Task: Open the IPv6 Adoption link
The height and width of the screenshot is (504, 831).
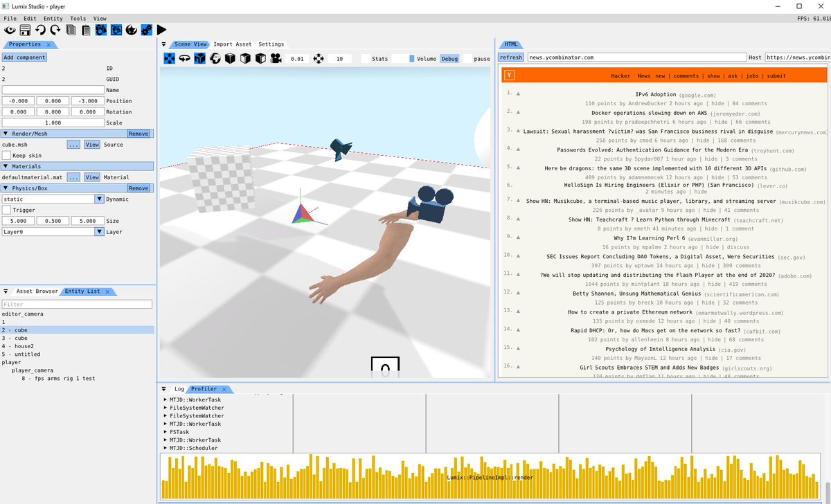Action: (655, 94)
